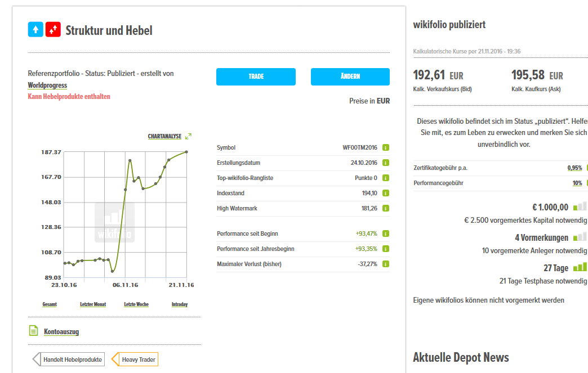Open the Worldprogress profile link

pyautogui.click(x=47, y=86)
